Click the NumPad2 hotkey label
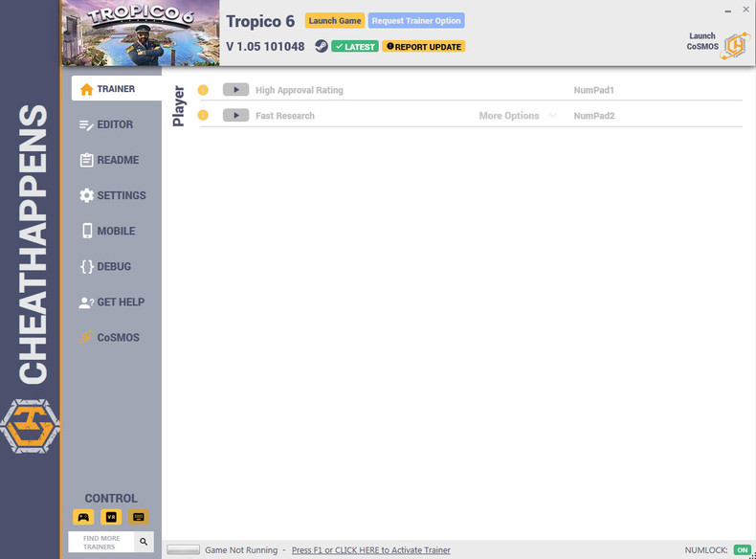Viewport: 756px width, 559px height. coord(594,116)
